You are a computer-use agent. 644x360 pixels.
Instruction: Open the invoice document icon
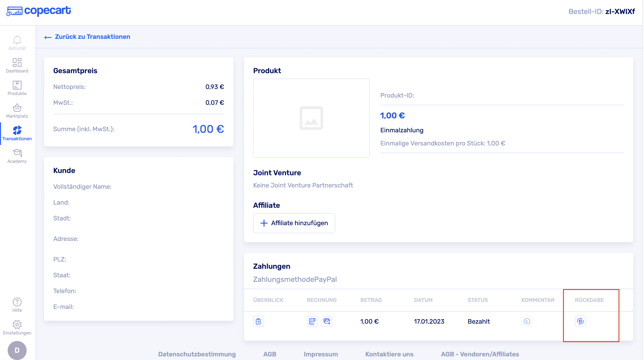312,321
